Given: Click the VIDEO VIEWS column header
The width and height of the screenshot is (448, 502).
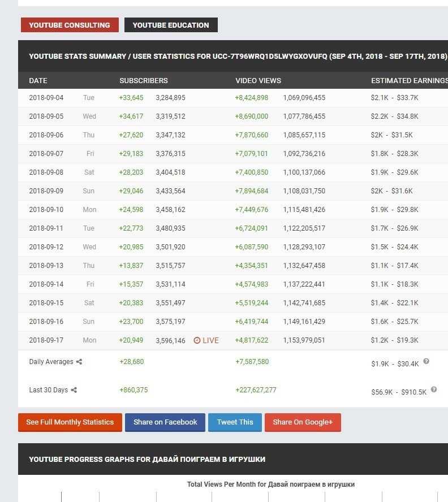Looking at the screenshot, I should [x=259, y=81].
